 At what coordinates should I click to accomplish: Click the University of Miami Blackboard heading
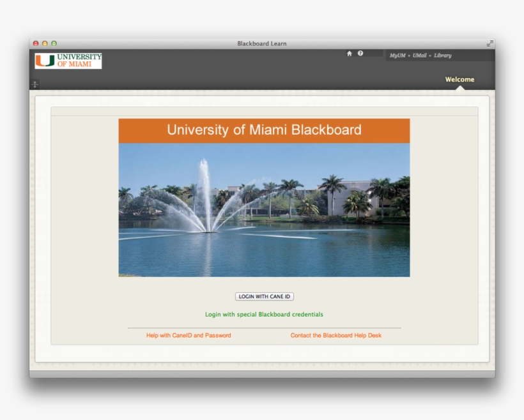[x=264, y=130]
